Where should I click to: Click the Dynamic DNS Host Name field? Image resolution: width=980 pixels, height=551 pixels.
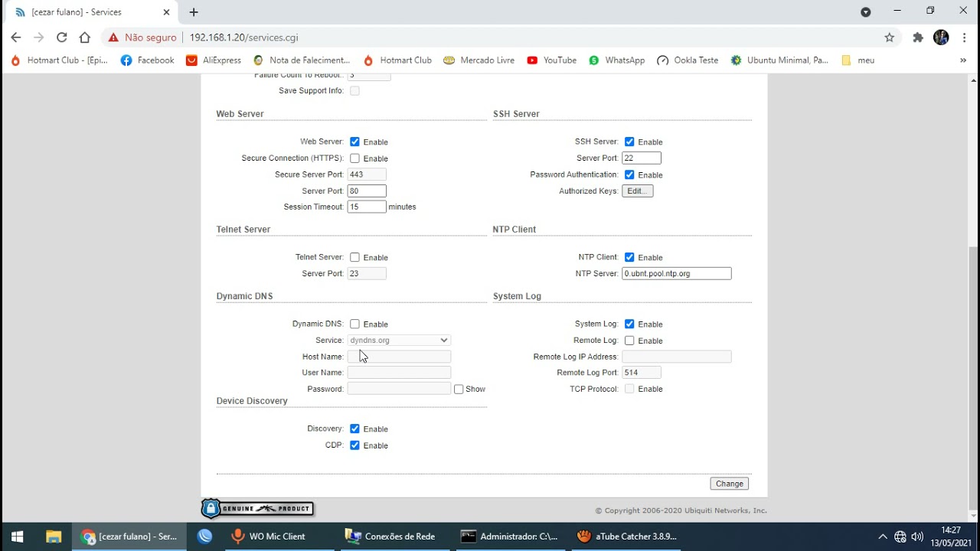click(399, 357)
